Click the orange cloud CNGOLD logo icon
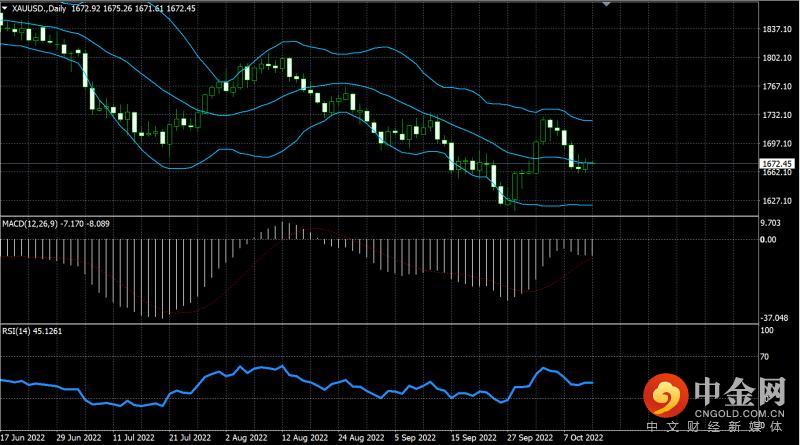Image resolution: width=800 pixels, height=445 pixels. tap(663, 397)
